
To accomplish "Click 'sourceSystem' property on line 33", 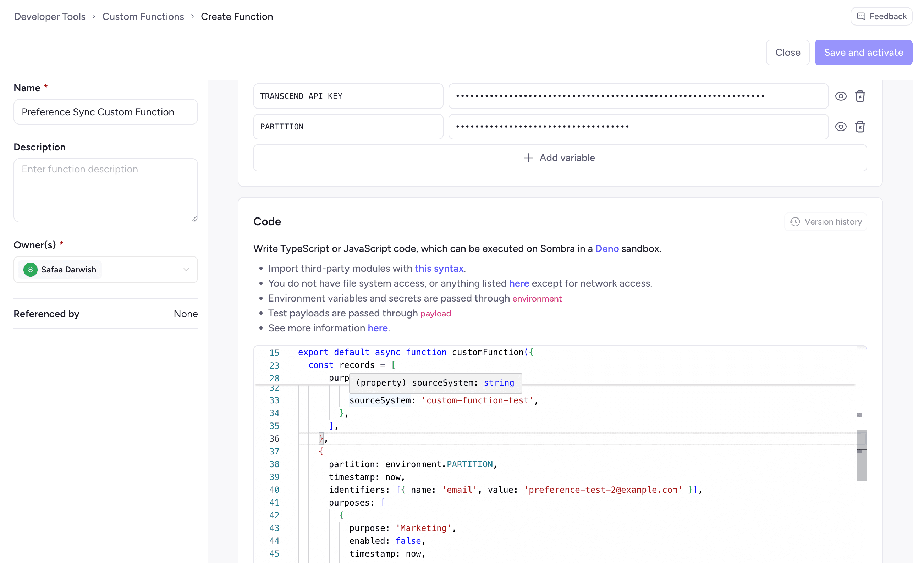I will (380, 400).
